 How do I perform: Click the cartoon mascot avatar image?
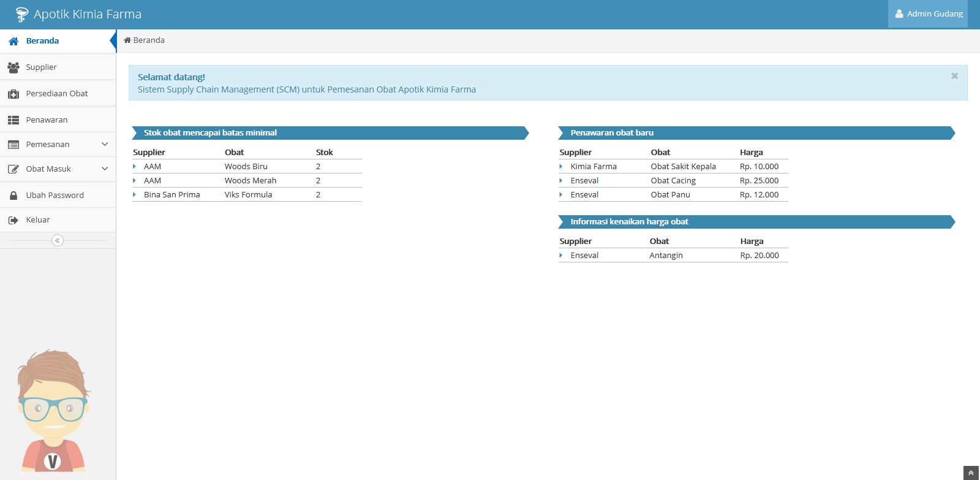coord(53,410)
